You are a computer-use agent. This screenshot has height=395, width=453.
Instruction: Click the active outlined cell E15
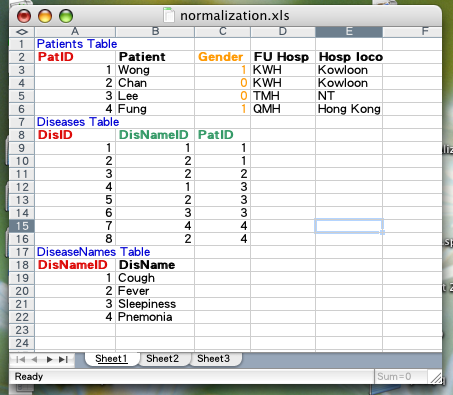pyautogui.click(x=349, y=226)
